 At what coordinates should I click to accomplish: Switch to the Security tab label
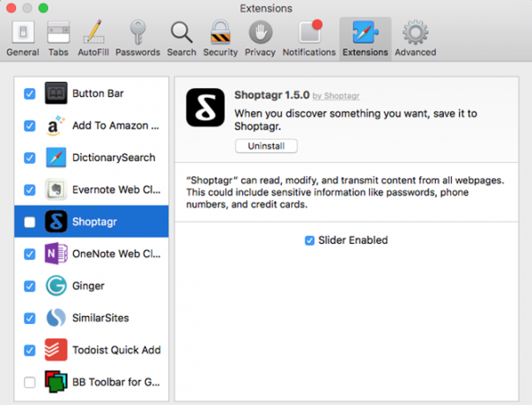click(220, 52)
